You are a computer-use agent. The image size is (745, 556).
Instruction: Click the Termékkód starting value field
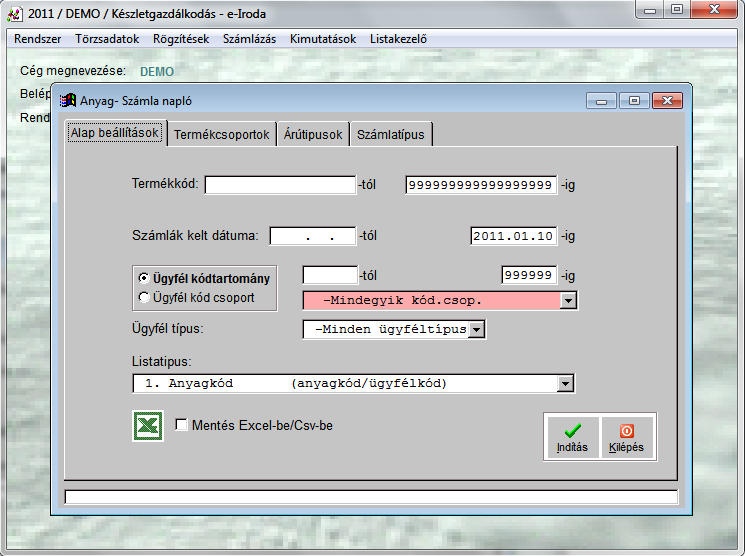click(x=280, y=185)
